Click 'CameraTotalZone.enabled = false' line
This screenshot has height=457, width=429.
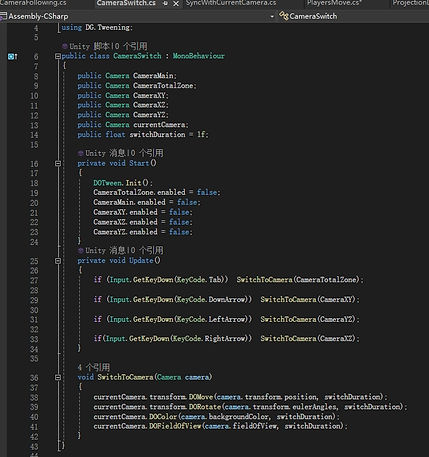[x=157, y=192]
